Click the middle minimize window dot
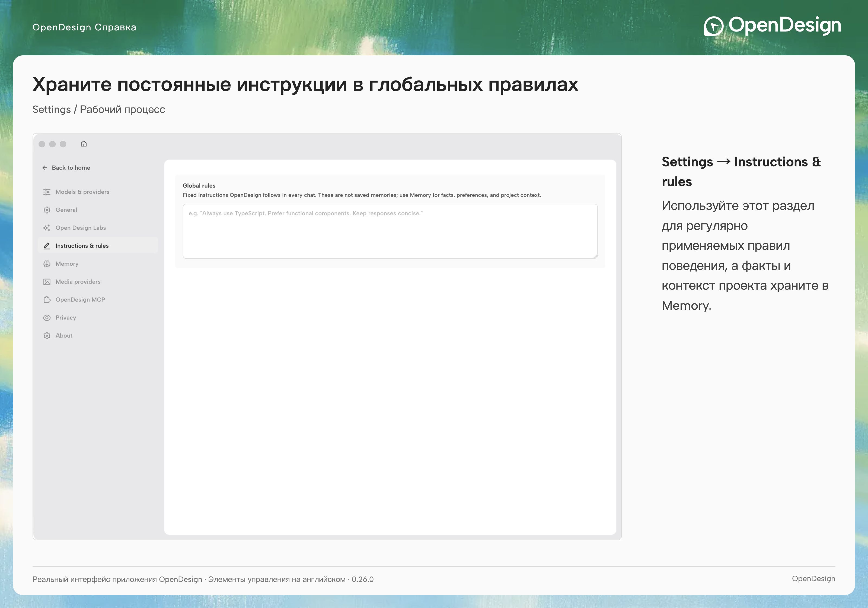Image resolution: width=868 pixels, height=608 pixels. 53,144
